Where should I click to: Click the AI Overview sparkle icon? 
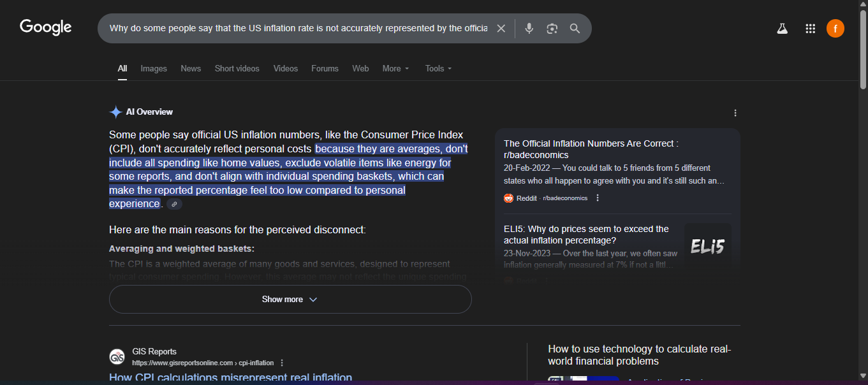[115, 112]
